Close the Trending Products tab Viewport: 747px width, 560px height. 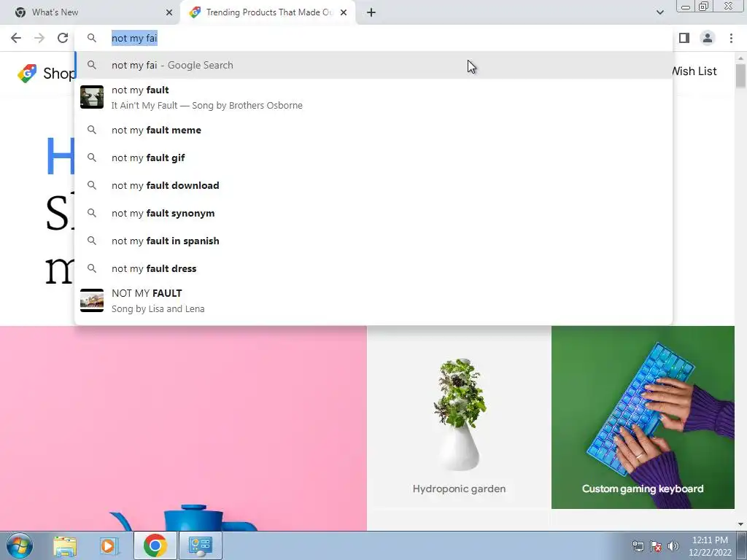click(344, 12)
